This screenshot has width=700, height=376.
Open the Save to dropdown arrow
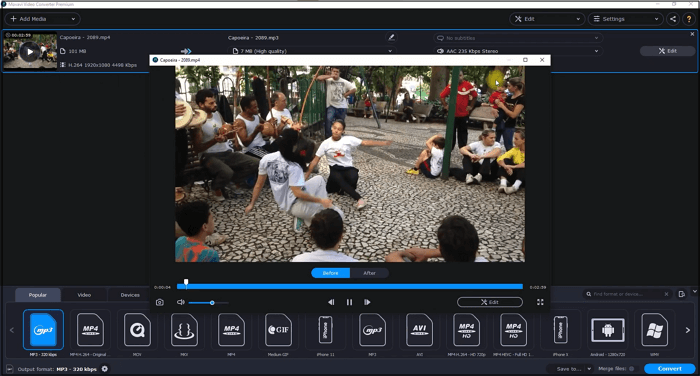tap(589, 369)
